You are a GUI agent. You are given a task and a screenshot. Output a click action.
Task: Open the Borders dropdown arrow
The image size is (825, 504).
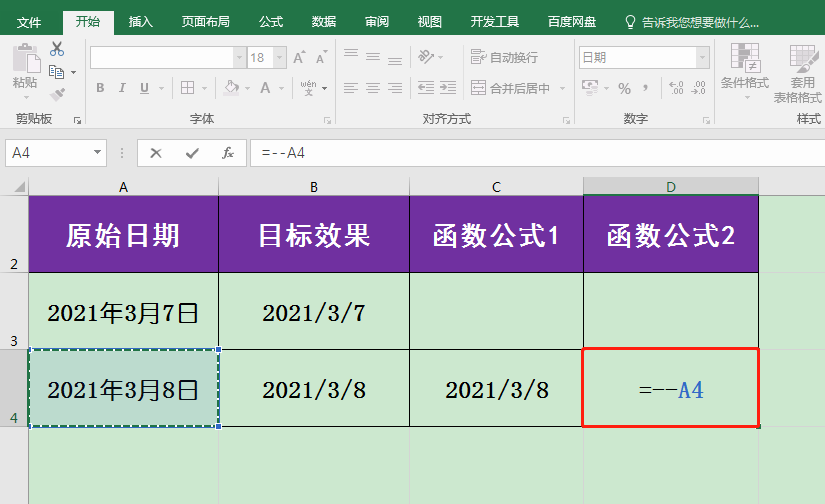tap(204, 88)
